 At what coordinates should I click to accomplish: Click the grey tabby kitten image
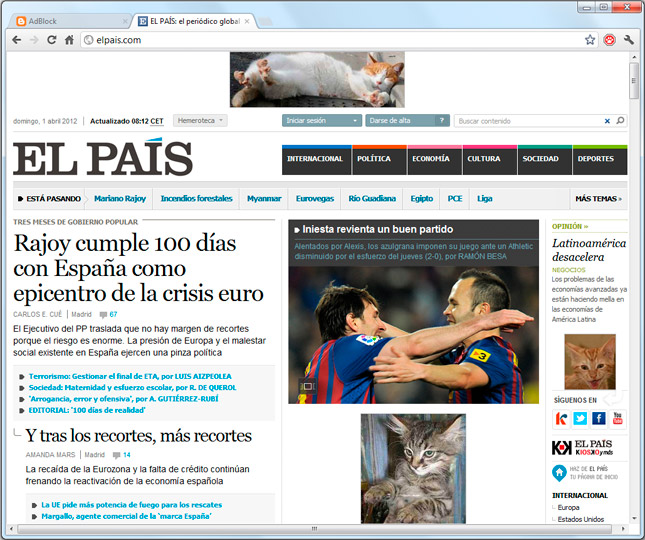click(413, 468)
